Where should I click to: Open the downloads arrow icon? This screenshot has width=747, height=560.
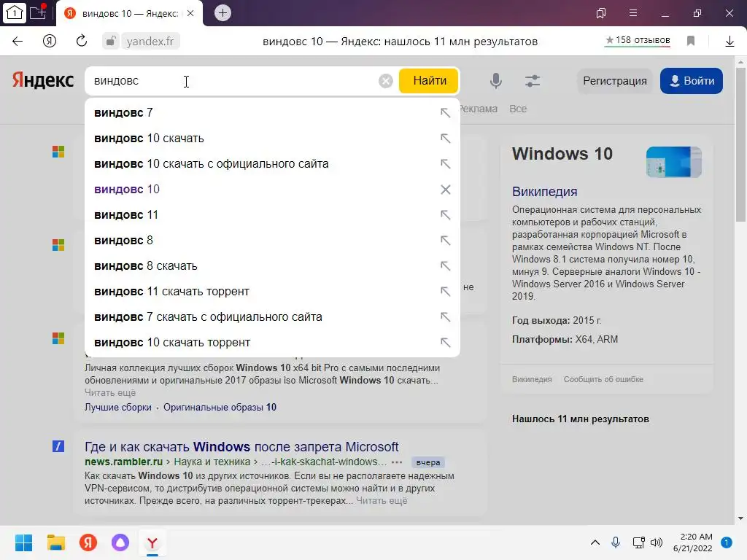[729, 42]
